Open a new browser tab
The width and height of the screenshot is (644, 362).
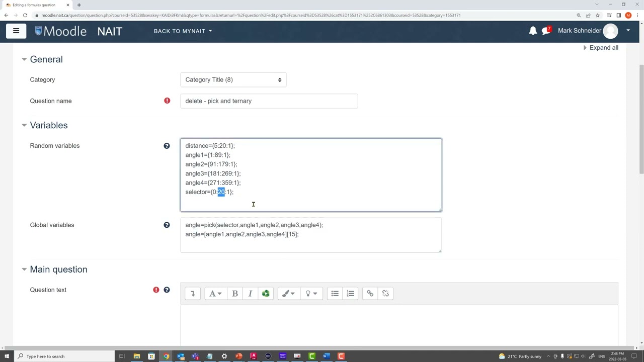click(x=79, y=5)
